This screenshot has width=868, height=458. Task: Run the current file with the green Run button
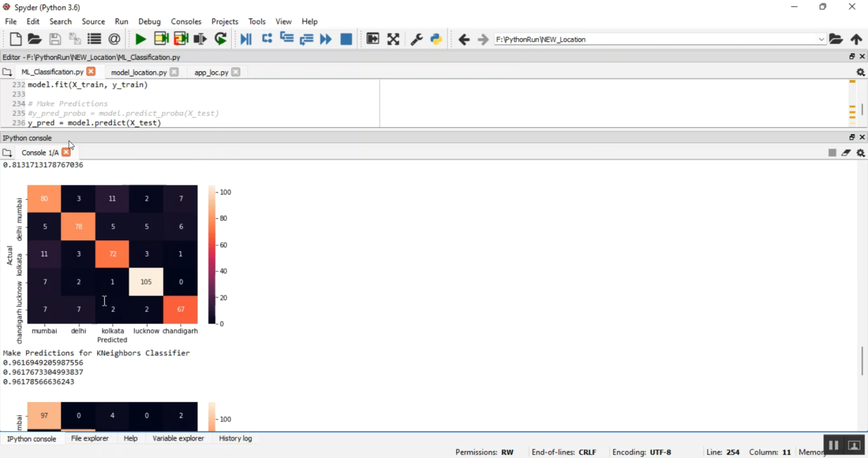point(140,39)
